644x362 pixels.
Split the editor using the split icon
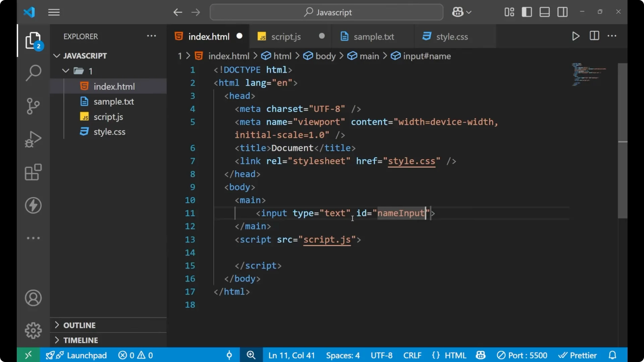pyautogui.click(x=594, y=36)
